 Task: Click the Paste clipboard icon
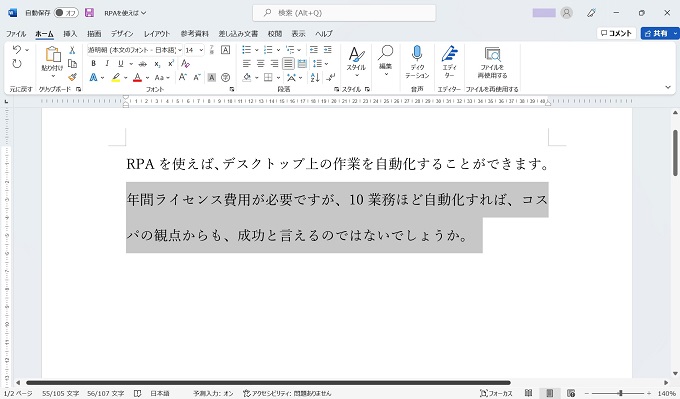point(53,54)
